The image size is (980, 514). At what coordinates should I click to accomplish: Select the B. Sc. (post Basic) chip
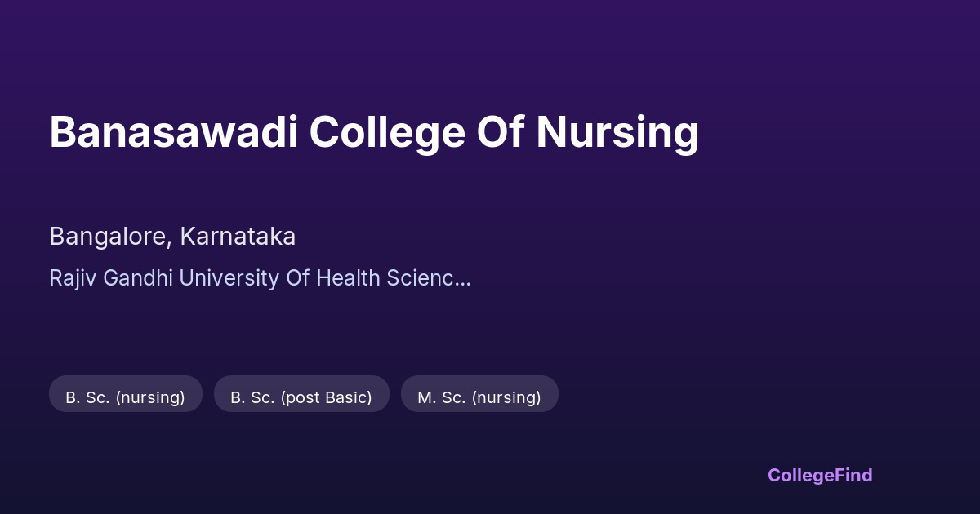pyautogui.click(x=301, y=397)
